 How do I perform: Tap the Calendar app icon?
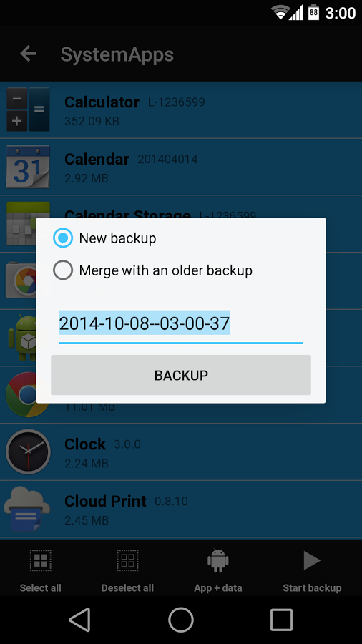click(x=28, y=166)
